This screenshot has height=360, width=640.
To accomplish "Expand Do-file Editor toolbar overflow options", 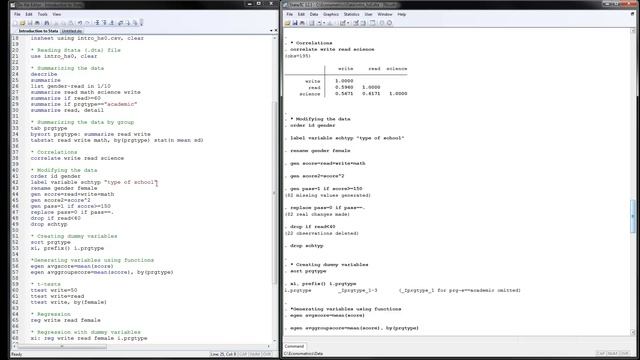I will coord(142,23).
